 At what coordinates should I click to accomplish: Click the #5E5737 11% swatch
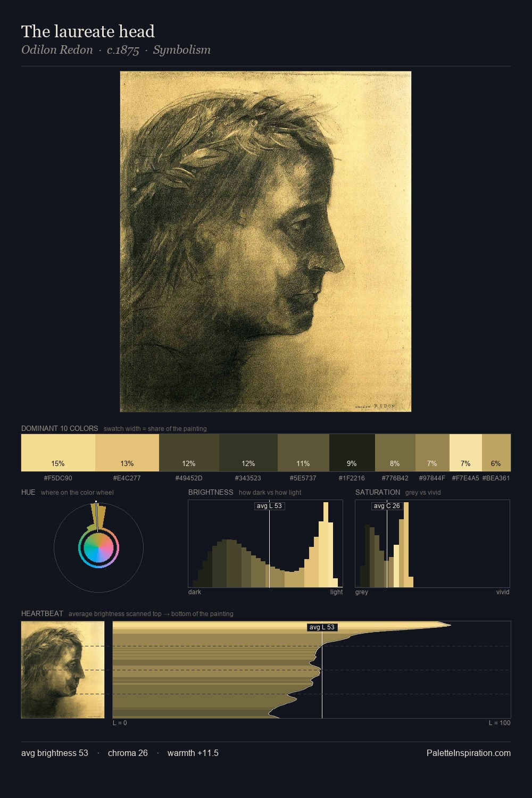303,453
